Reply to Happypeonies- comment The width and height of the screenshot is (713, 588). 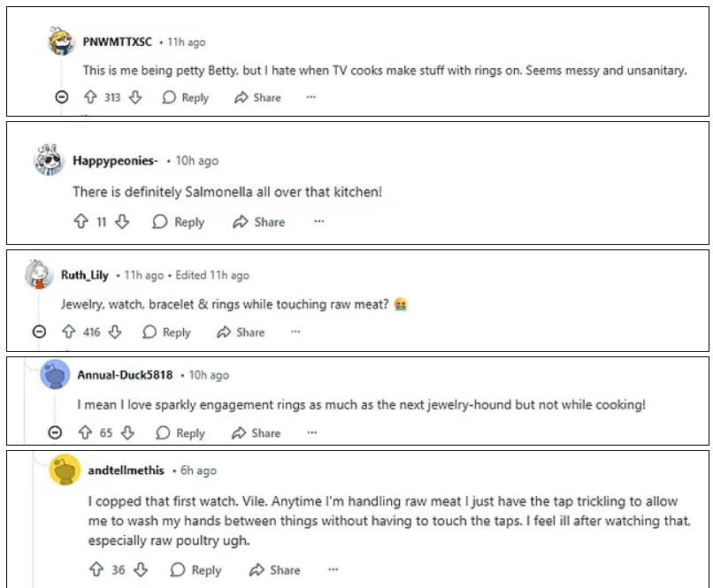coord(179,222)
